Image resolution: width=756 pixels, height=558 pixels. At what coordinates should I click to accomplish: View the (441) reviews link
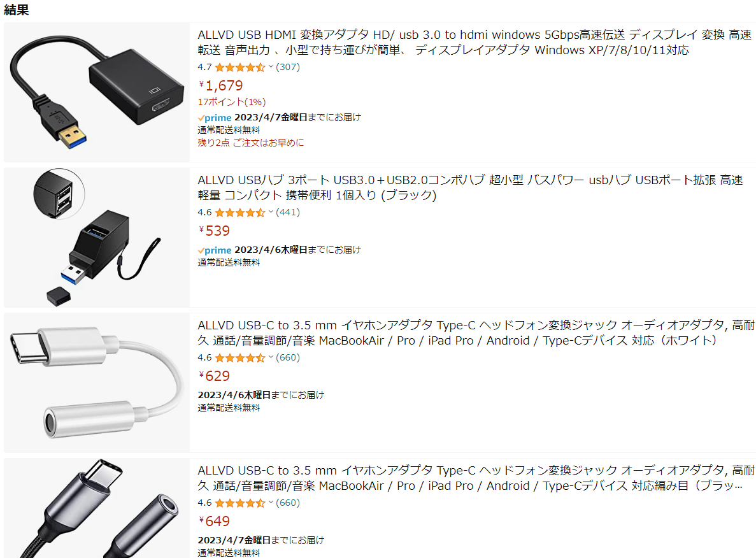coord(288,212)
